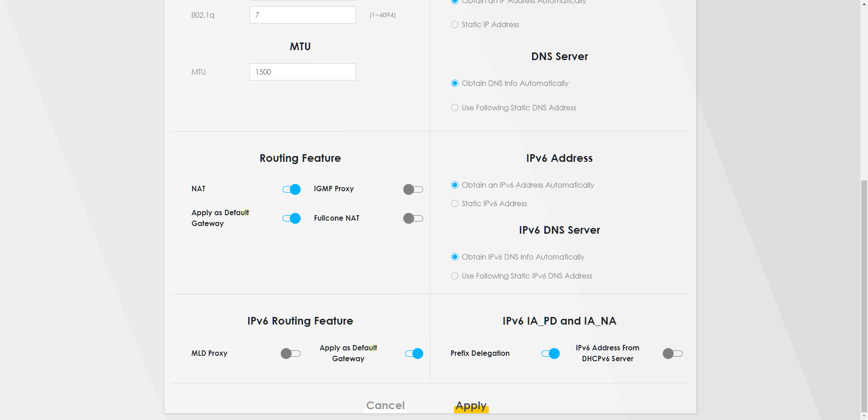Screen dimensions: 868x420
Task: Select Obtain an IPv6 Address Automatically
Action: click(x=455, y=185)
